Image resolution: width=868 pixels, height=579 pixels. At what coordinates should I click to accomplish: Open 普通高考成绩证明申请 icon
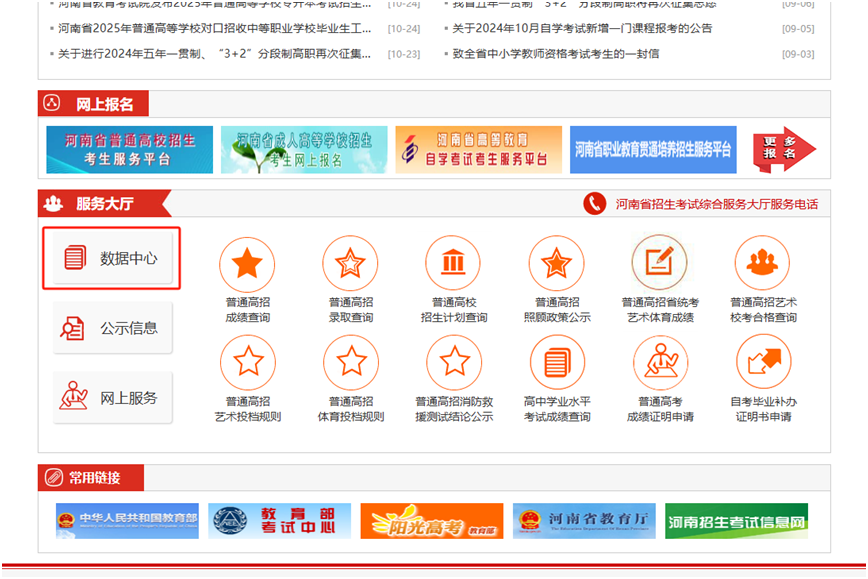pos(660,361)
